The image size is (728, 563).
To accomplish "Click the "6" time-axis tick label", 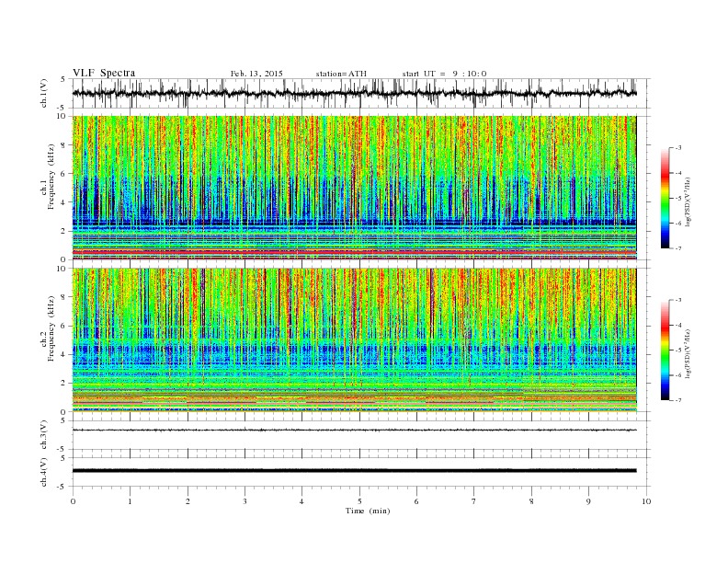I will coord(417,501).
